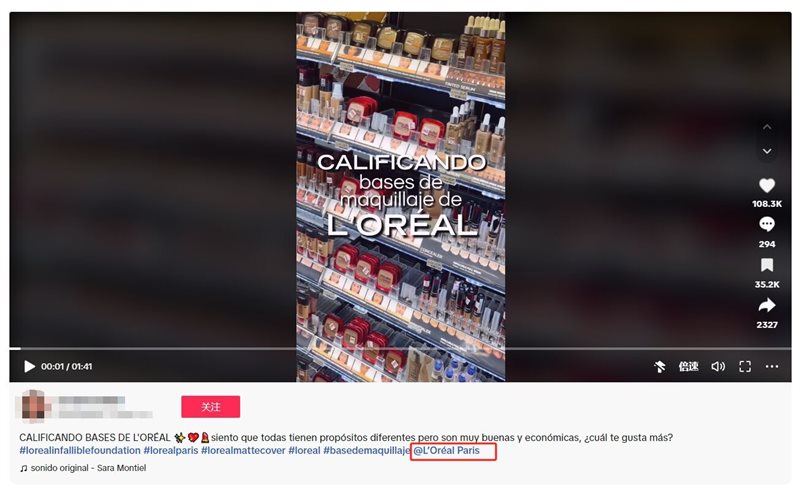Go to next video with down chevron
This screenshot has height=494, width=800.
click(x=767, y=151)
